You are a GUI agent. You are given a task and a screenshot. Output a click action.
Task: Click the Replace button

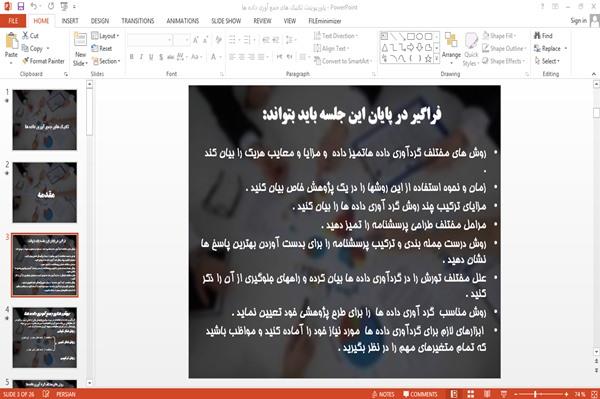pos(550,48)
